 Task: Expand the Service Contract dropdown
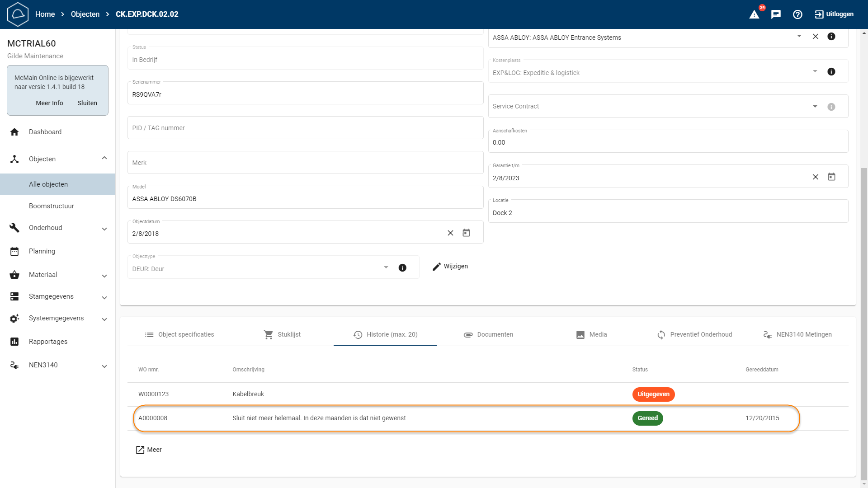coord(815,107)
